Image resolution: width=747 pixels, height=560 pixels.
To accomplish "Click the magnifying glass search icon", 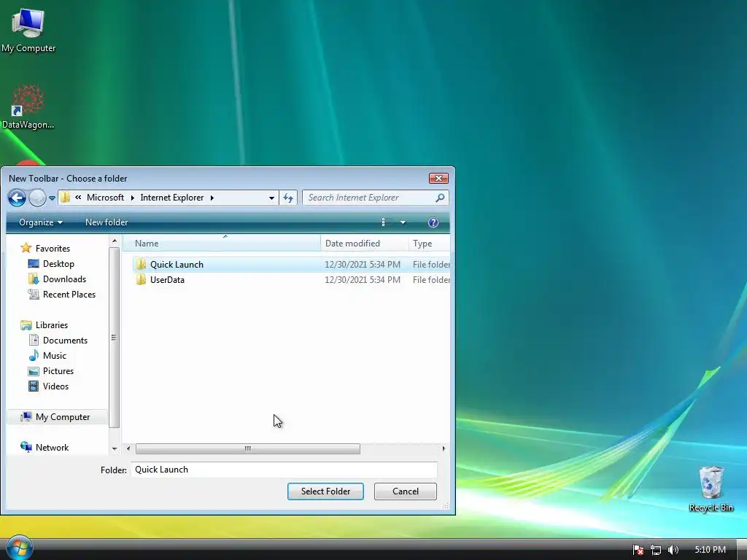I will coord(440,198).
